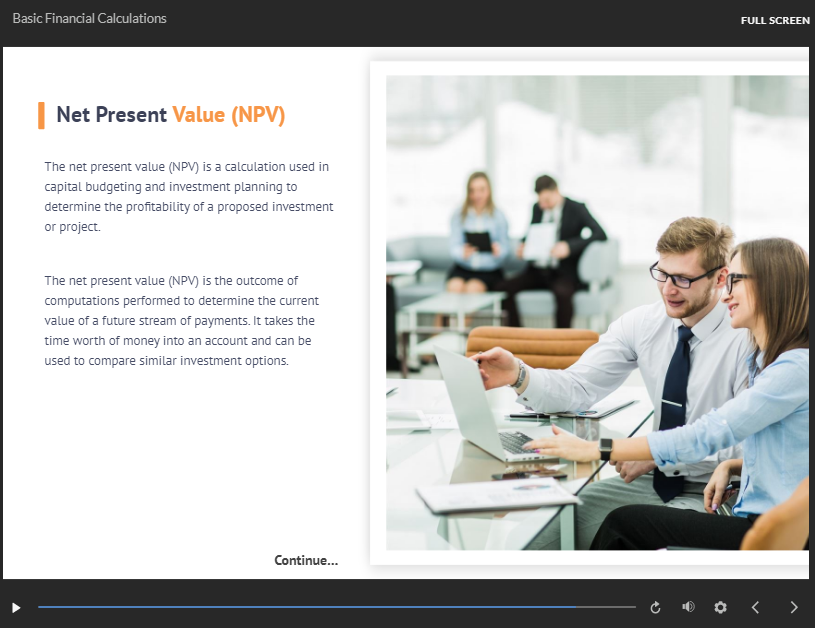Click the paragraph about capital budgeting
Image resolution: width=815 pixels, height=628 pixels.
pyautogui.click(x=189, y=197)
